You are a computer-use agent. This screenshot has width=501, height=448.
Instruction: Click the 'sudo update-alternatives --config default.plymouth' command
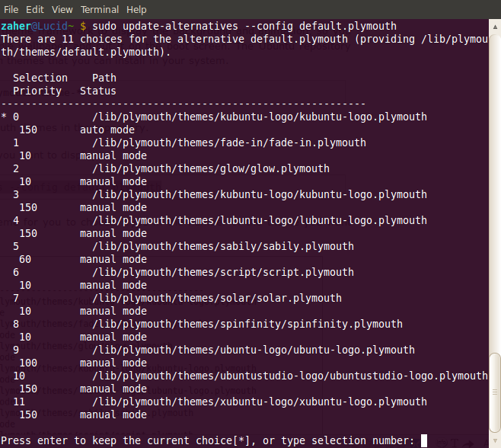click(x=244, y=26)
